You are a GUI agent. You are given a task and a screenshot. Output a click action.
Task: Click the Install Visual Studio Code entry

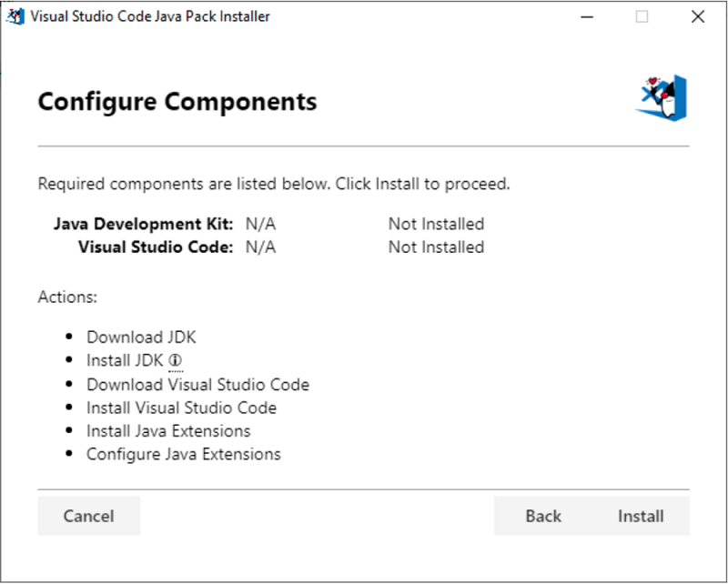click(181, 408)
